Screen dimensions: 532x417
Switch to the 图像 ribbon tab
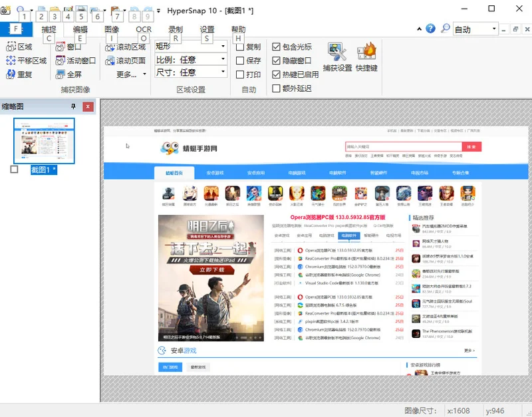[x=112, y=29]
